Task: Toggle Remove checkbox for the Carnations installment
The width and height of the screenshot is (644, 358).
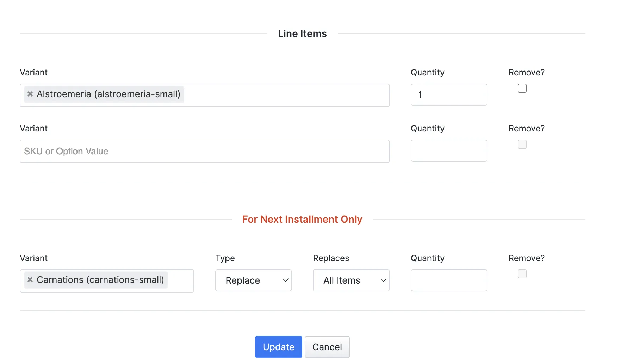Action: pyautogui.click(x=522, y=274)
